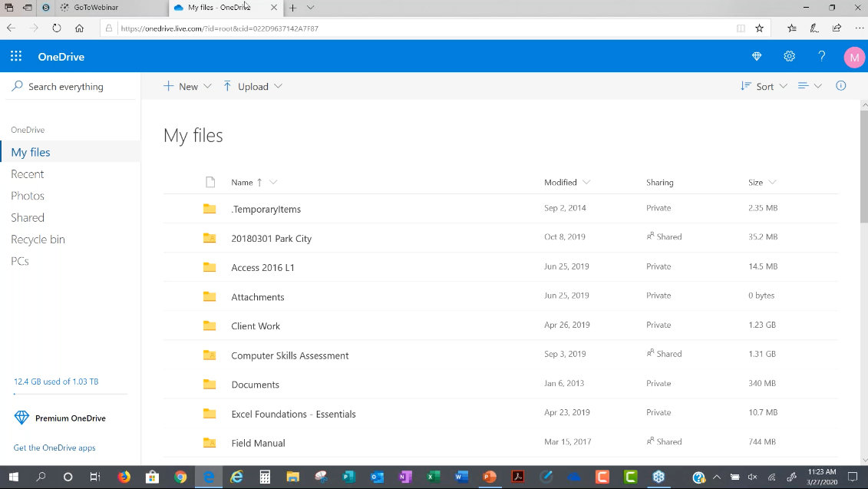The image size is (868, 489).
Task: Click the Search everything magnifier icon
Action: (x=16, y=86)
